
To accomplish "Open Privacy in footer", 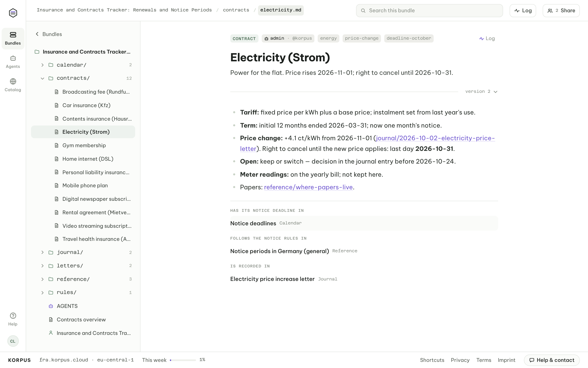I will click(460, 360).
